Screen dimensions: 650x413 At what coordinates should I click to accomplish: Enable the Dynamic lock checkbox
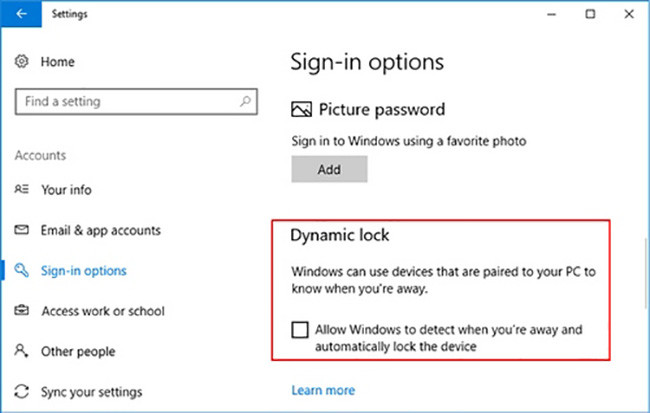pos(299,329)
